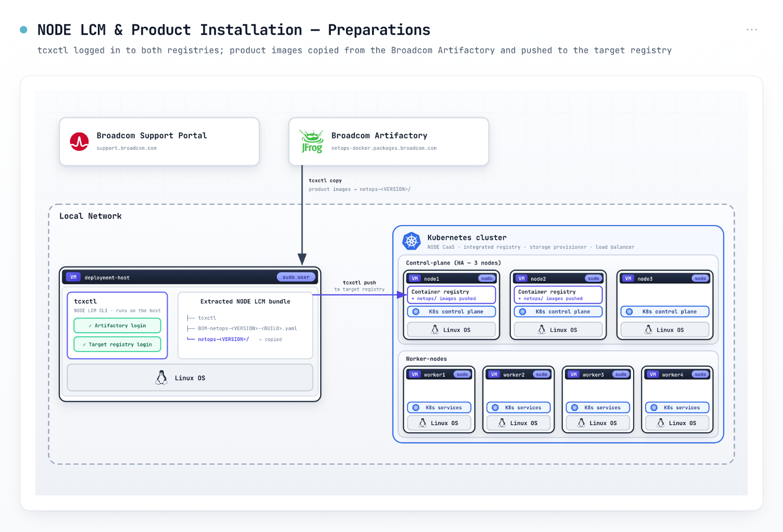Click the Linux penguin icon in worker3
Screen dimensions: 783x532
click(581, 423)
